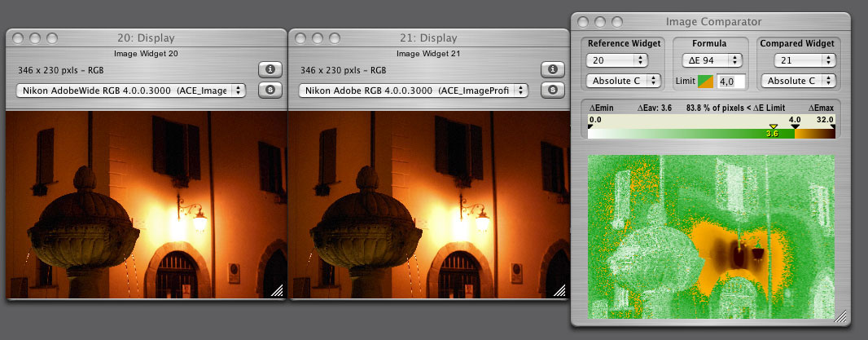Close the 20: Display window
The image size is (868, 340).
point(18,38)
